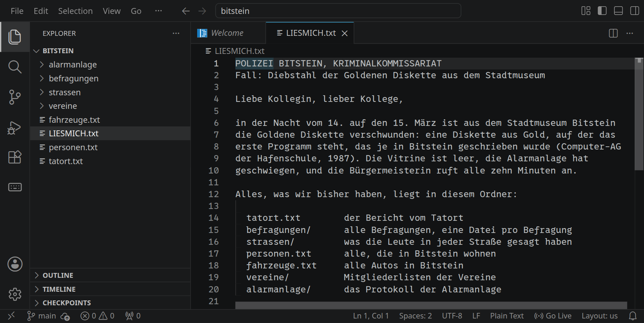
Task: Toggle the Secondary Side Bar
Action: pos(635,11)
